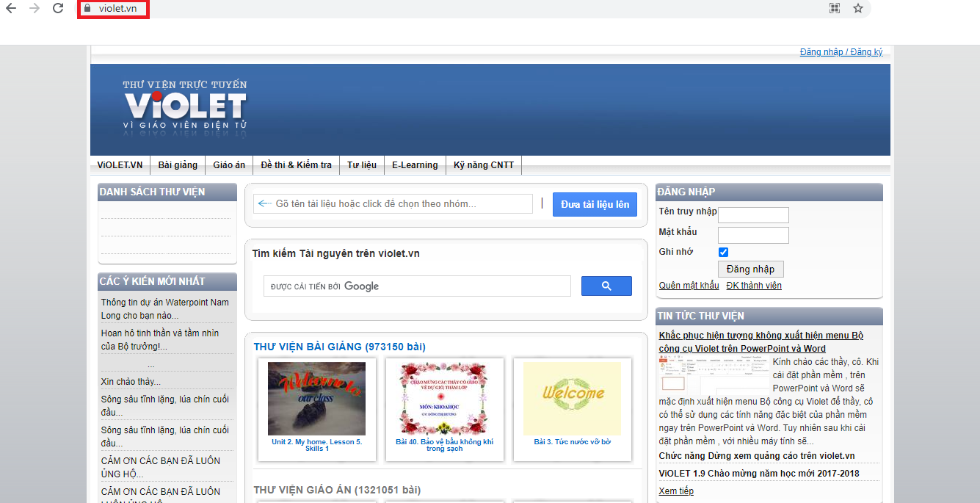
Task: Click the blue magnifier search button
Action: (606, 286)
